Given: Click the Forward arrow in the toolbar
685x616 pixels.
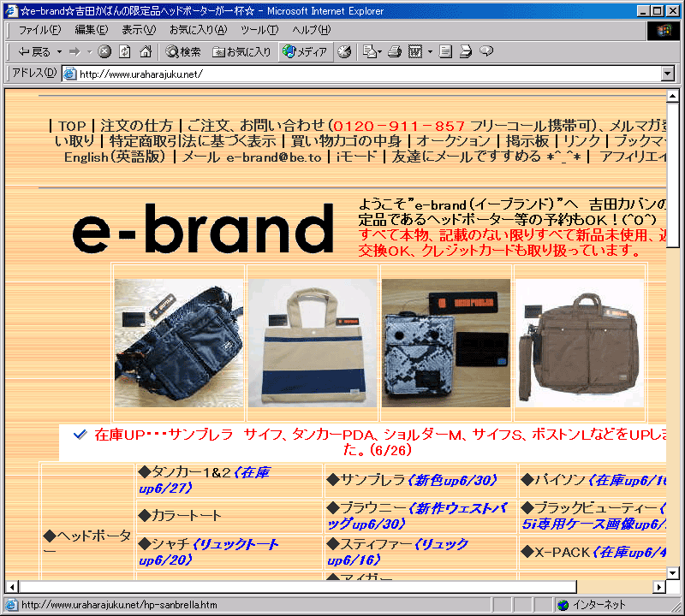Looking at the screenshot, I should [74, 52].
